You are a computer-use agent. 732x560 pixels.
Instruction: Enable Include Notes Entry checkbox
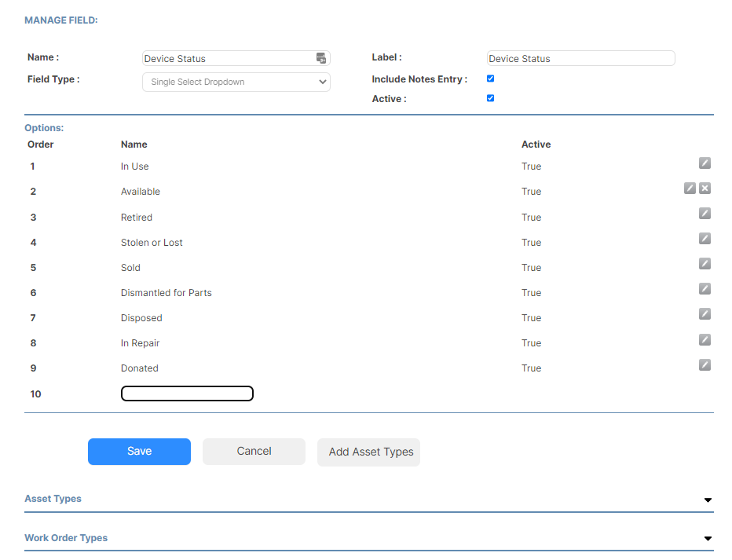[x=490, y=79]
